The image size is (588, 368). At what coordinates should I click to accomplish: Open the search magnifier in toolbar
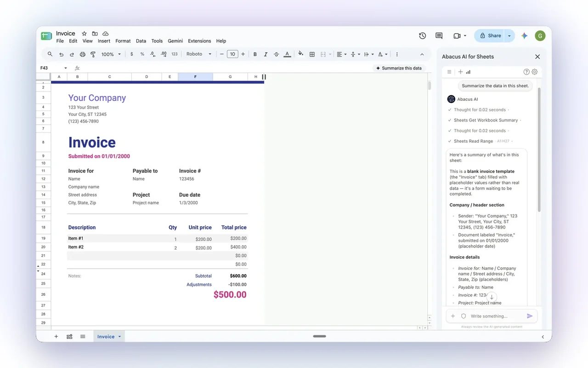click(50, 54)
